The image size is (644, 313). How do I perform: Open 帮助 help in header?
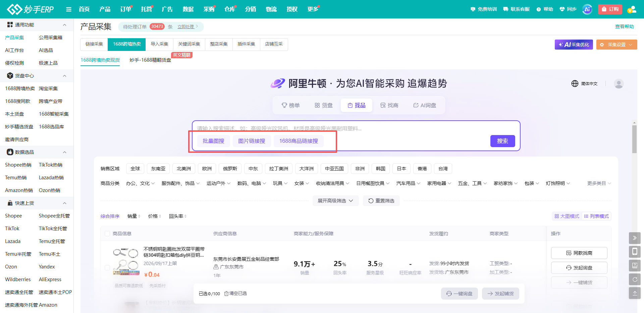click(x=545, y=9)
